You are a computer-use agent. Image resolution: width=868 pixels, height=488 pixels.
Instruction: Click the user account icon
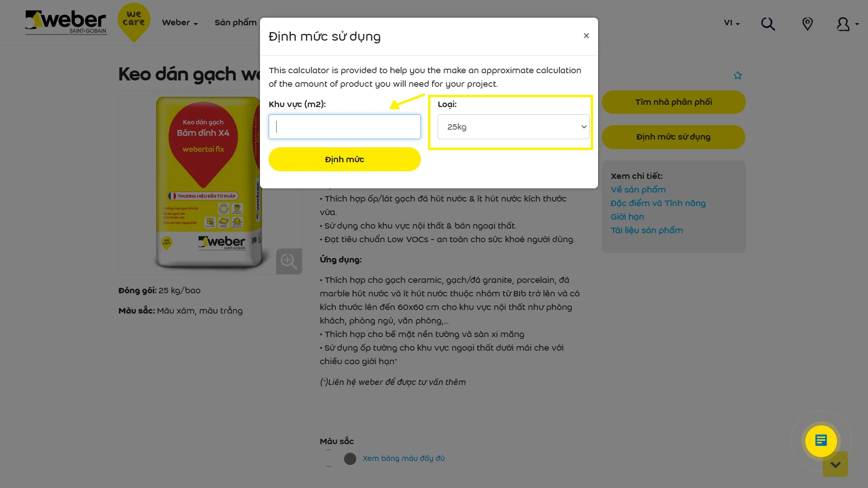843,24
